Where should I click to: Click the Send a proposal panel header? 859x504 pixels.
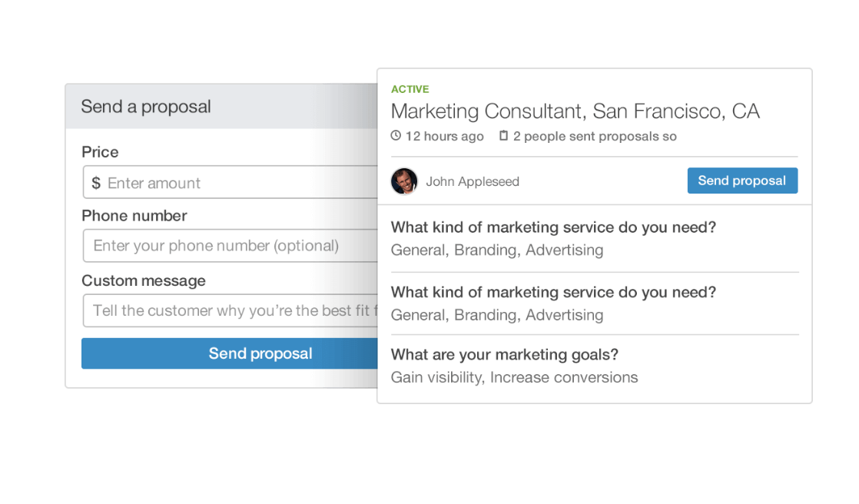pos(146,107)
